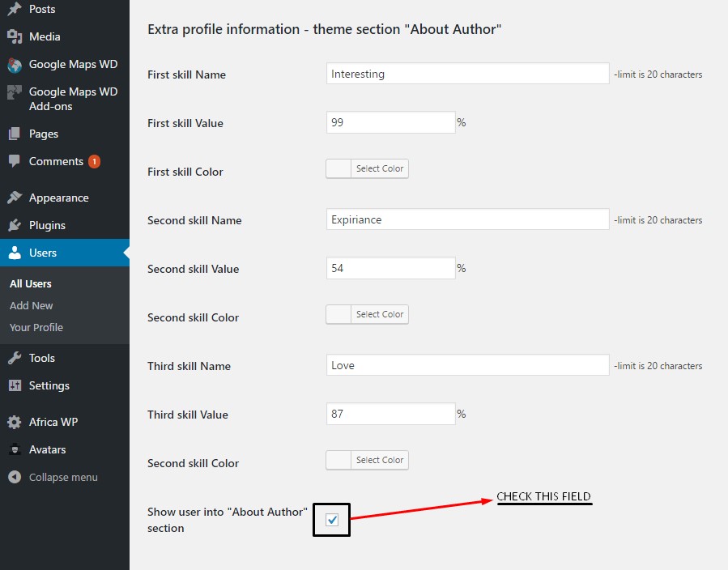Toggle the Show user into About Author checkbox
This screenshot has width=728, height=570.
click(x=332, y=520)
